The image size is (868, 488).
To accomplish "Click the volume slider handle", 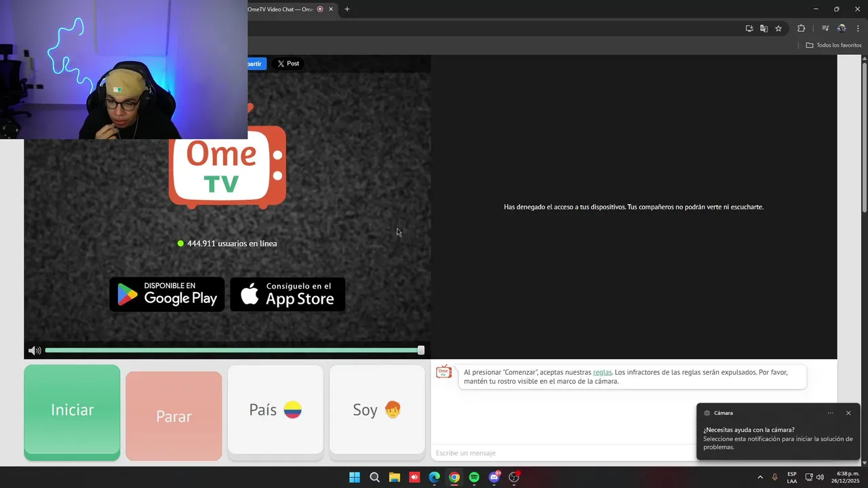I will tap(421, 350).
